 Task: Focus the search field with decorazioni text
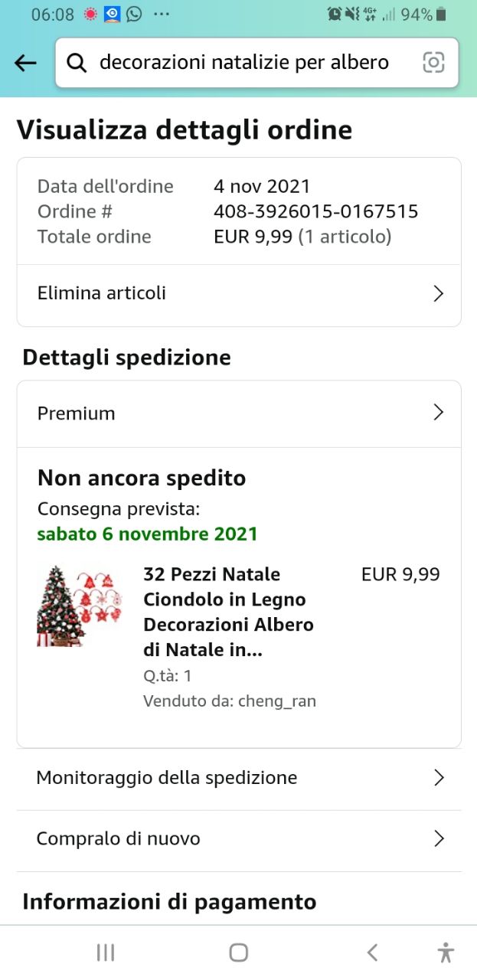click(244, 63)
